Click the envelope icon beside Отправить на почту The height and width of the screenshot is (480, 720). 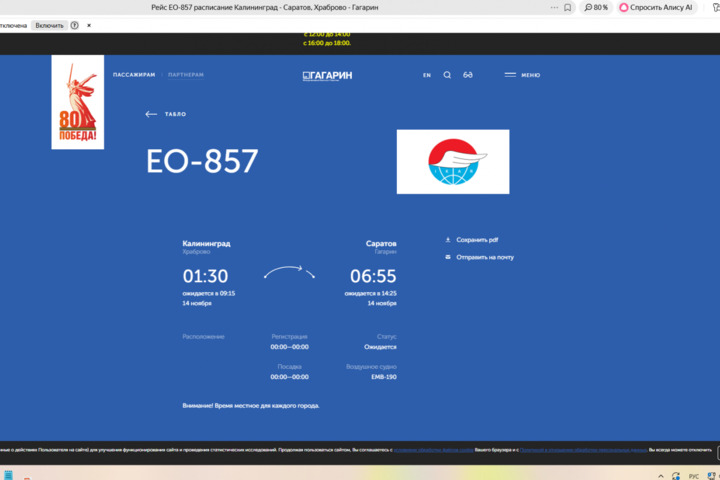coord(448,257)
